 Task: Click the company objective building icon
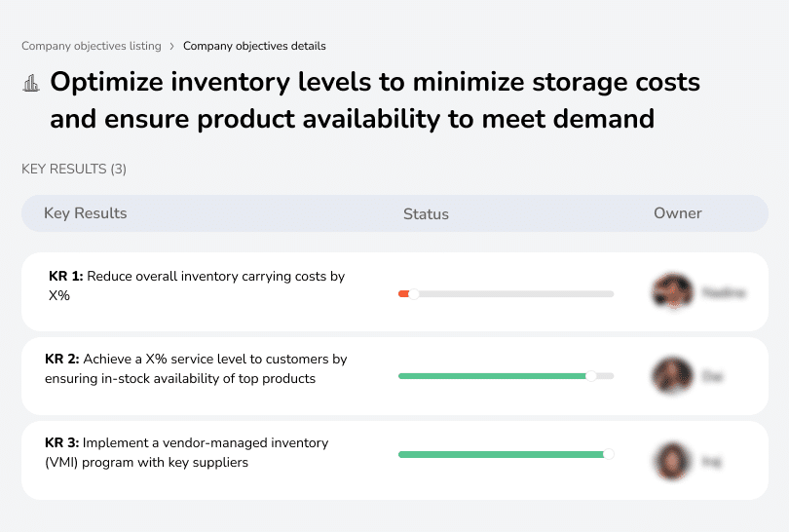pos(31,84)
